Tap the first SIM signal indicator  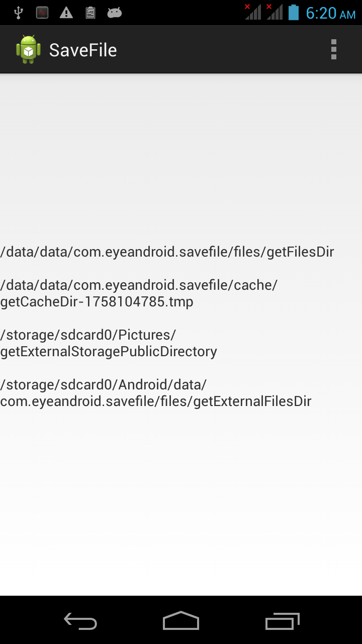(253, 12)
